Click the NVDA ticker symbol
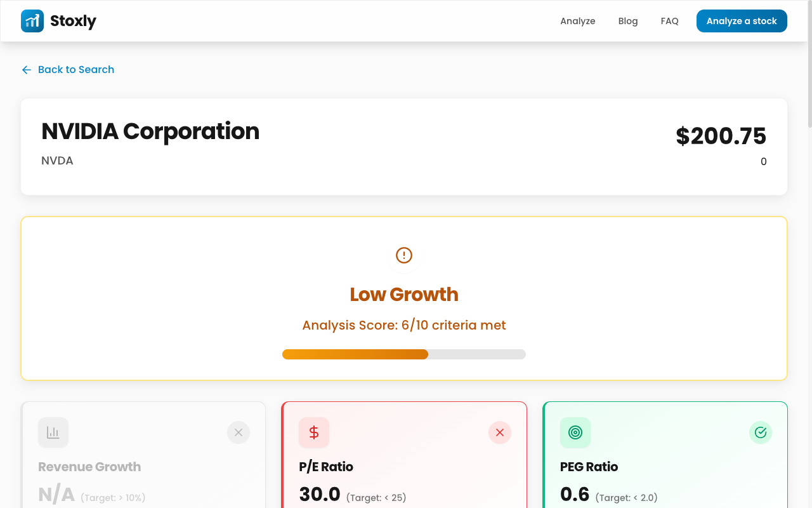Viewport: 812px width, 508px height. click(x=57, y=161)
